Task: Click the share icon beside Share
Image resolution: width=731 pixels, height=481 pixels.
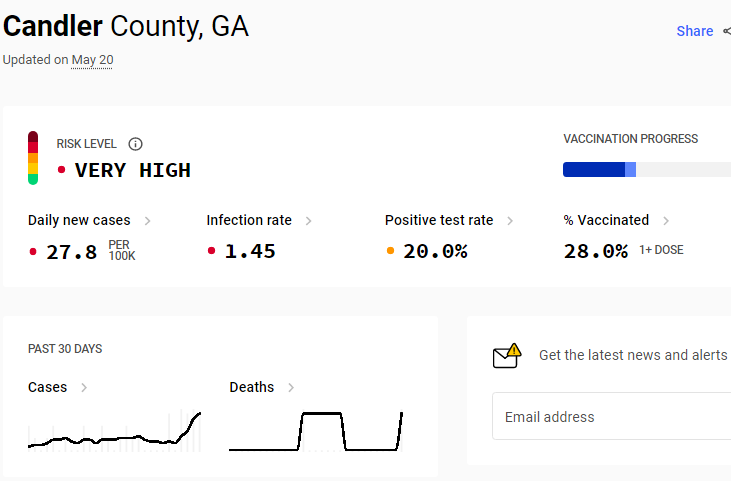Action: tap(727, 31)
